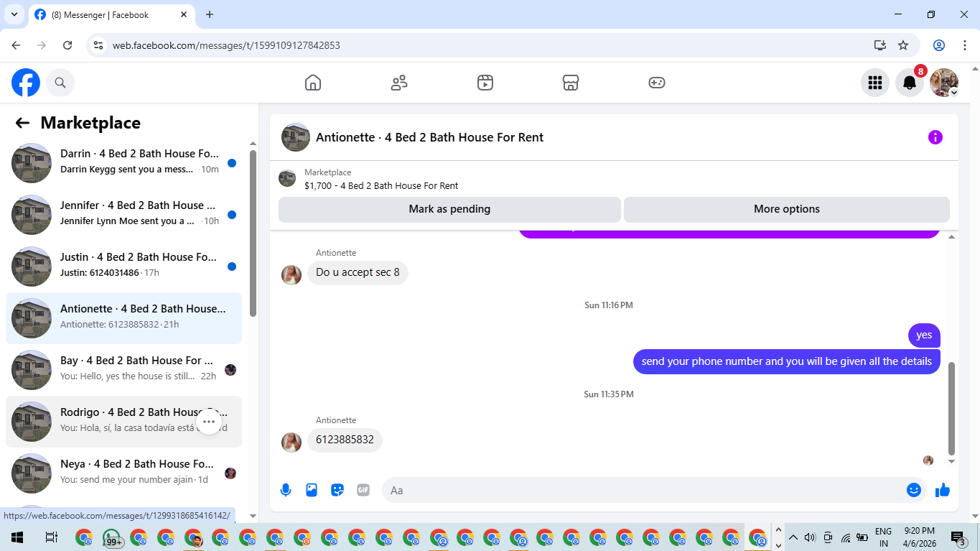Open the volume speaker tray icon
The height and width of the screenshot is (551, 980).
tap(811, 537)
